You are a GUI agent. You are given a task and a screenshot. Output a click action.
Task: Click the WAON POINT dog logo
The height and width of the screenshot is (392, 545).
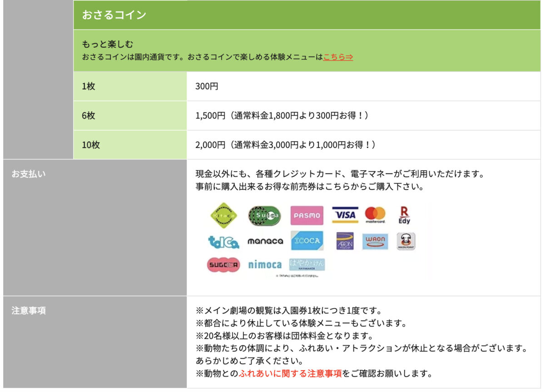pyautogui.click(x=406, y=241)
